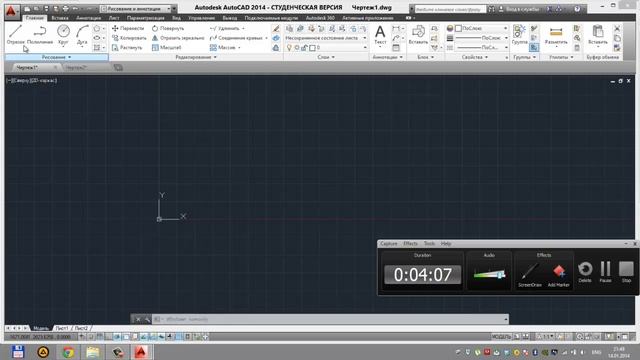Screen dimensions: 640x360
Task: Open the Capture menu in the recorder
Action: pyautogui.click(x=389, y=244)
